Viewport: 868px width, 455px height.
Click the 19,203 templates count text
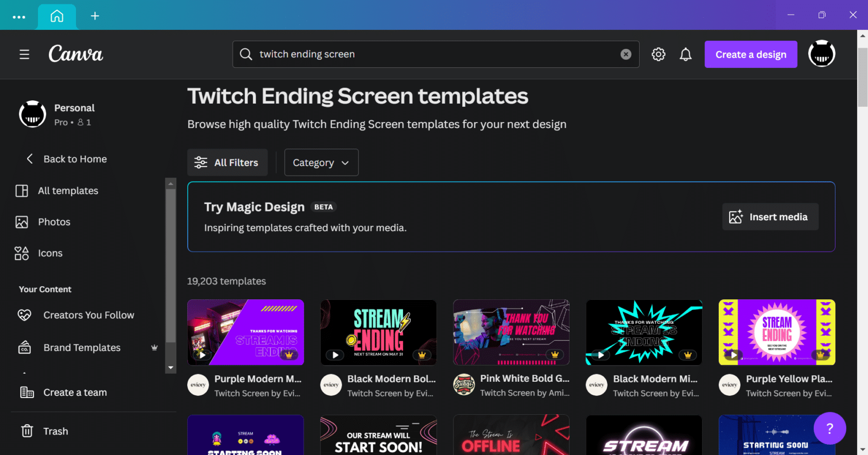(226, 281)
